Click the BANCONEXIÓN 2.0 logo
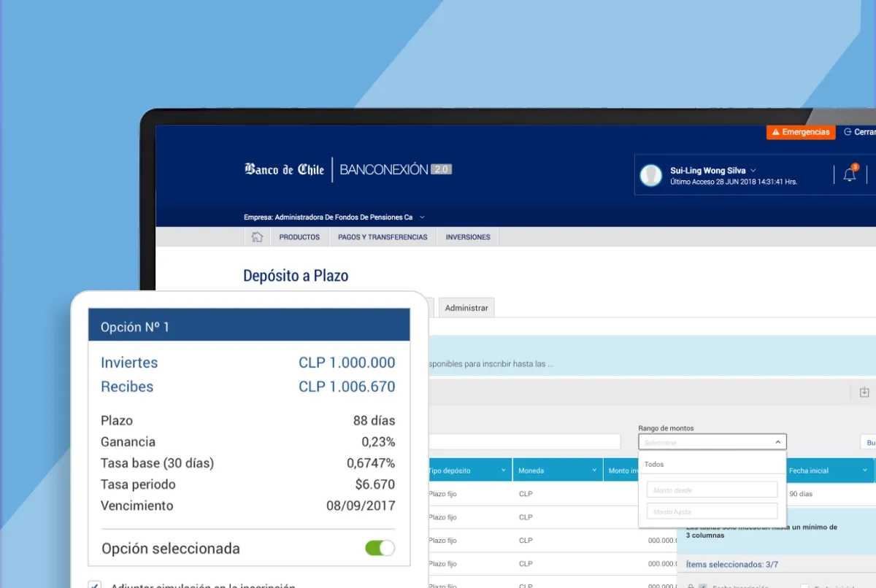This screenshot has height=588, width=876. tap(396, 169)
